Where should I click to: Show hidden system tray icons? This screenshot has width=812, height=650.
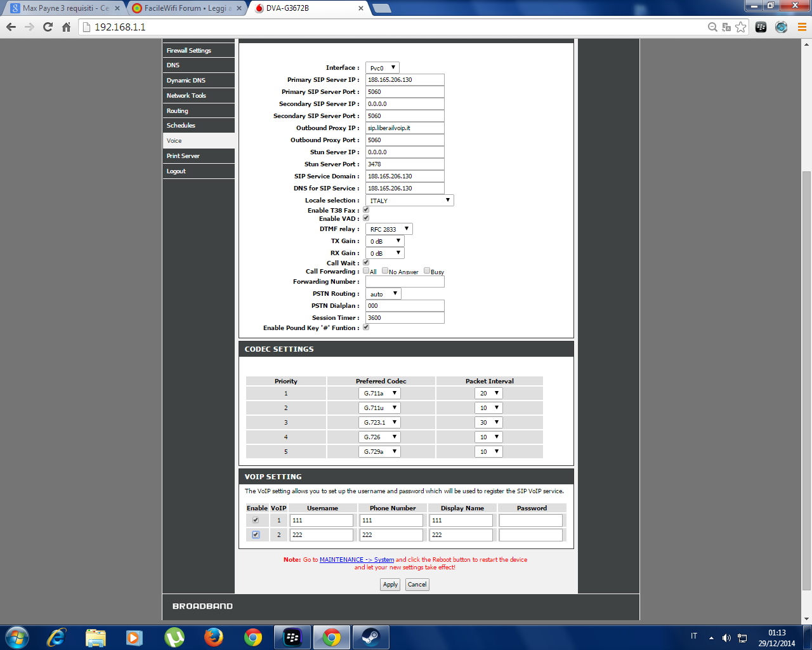(711, 637)
